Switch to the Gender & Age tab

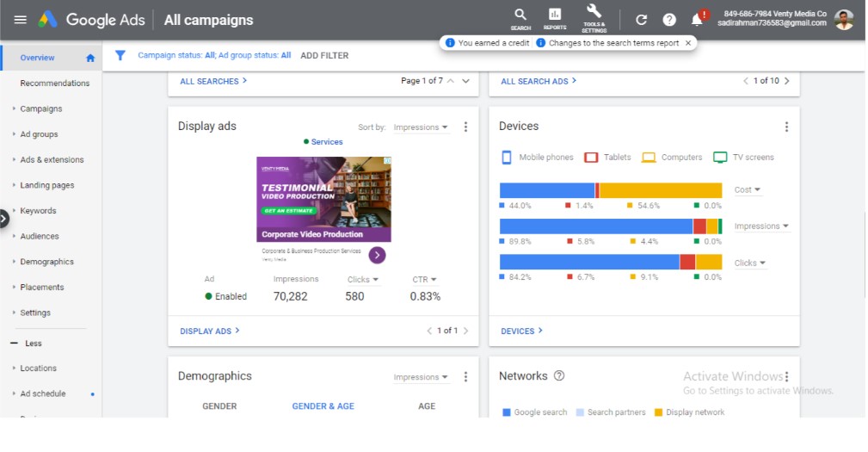(323, 406)
